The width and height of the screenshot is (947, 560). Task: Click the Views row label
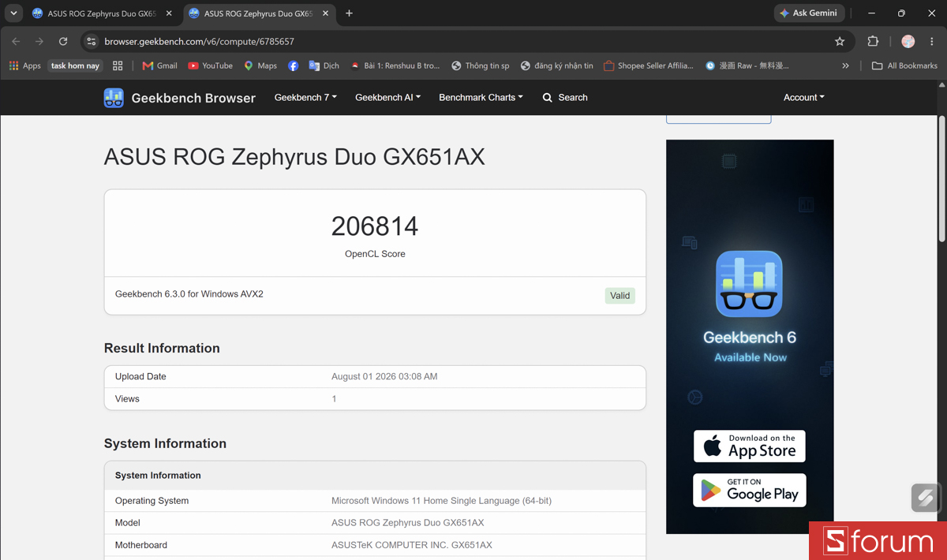pyautogui.click(x=127, y=398)
